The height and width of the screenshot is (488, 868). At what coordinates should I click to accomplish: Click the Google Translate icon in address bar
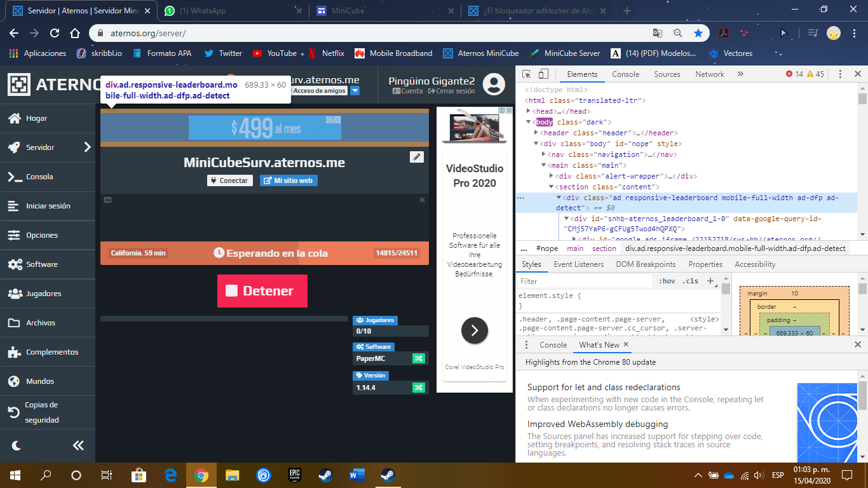[x=658, y=33]
